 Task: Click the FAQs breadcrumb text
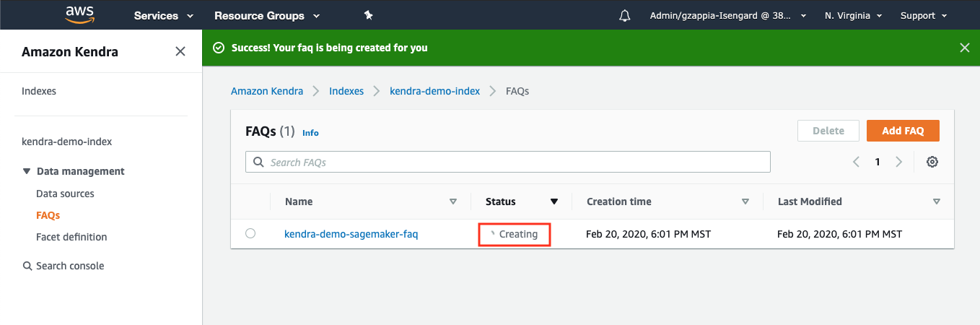pyautogui.click(x=517, y=91)
